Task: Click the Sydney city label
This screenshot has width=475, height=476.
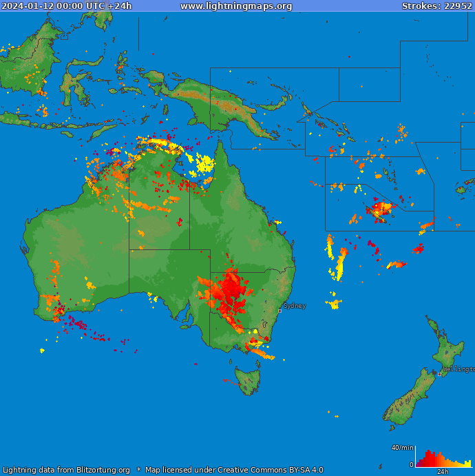Action: [x=295, y=306]
